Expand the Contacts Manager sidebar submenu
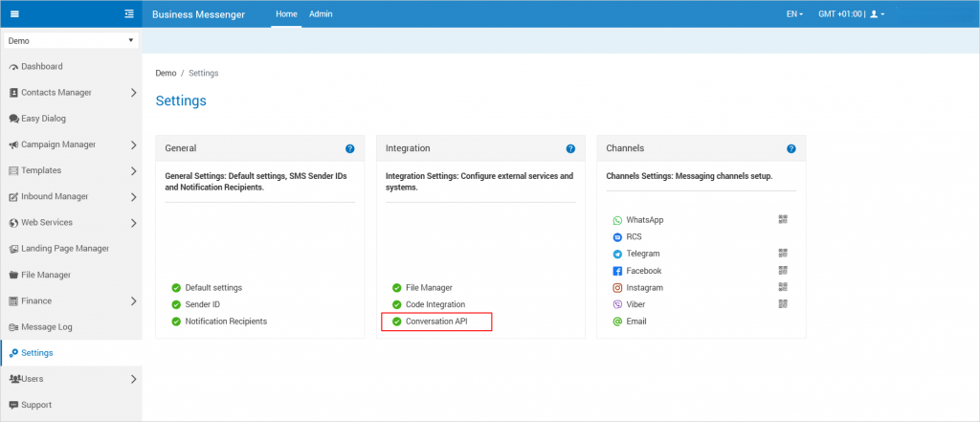Viewport: 980px width, 422px height. click(x=133, y=93)
